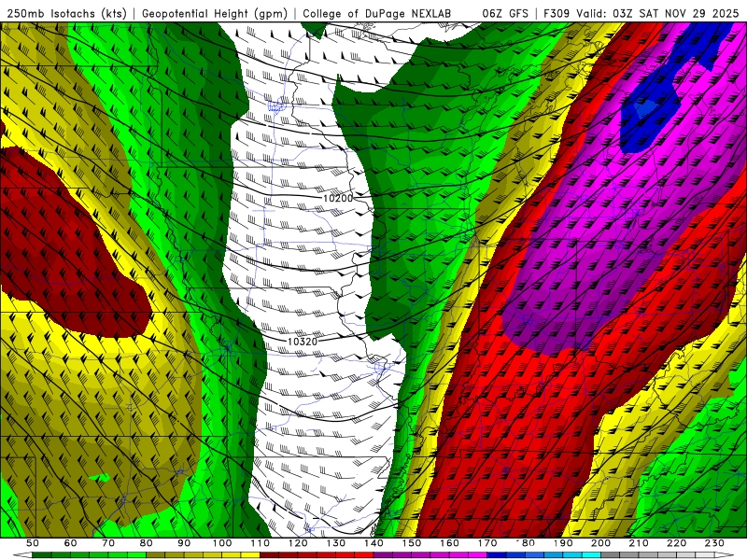Select the darkest gray swatch just after 200

tap(611, 554)
